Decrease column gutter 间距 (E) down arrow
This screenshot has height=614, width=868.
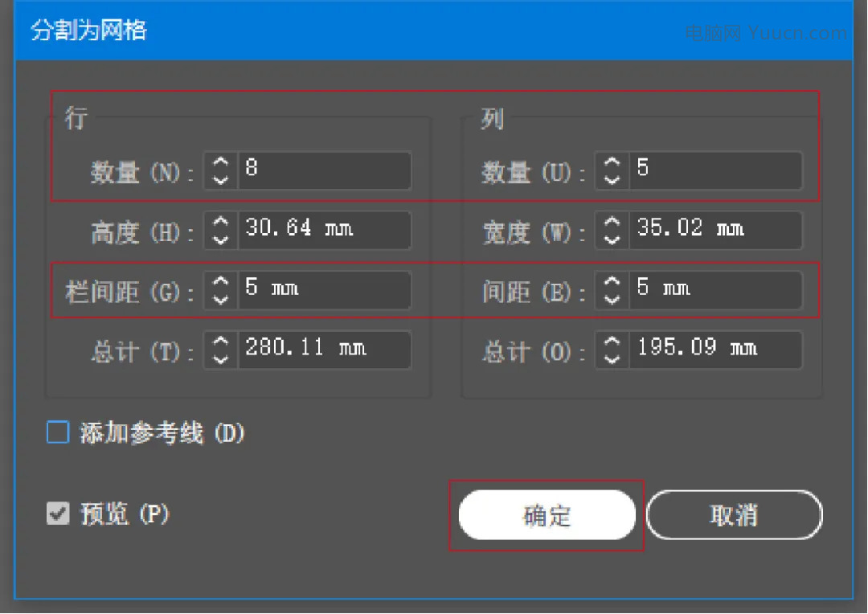612,299
